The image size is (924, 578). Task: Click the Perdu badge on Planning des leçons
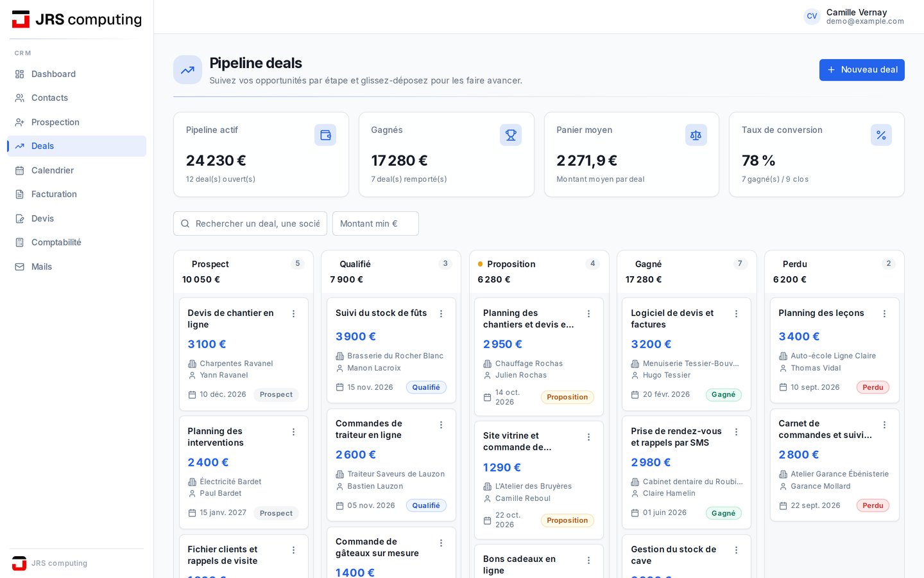click(873, 387)
